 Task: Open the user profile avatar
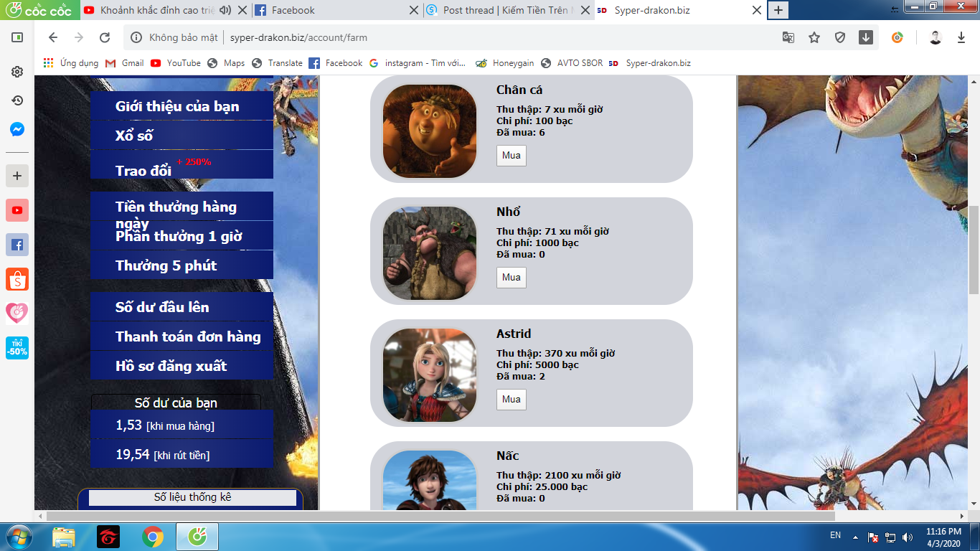point(936,37)
